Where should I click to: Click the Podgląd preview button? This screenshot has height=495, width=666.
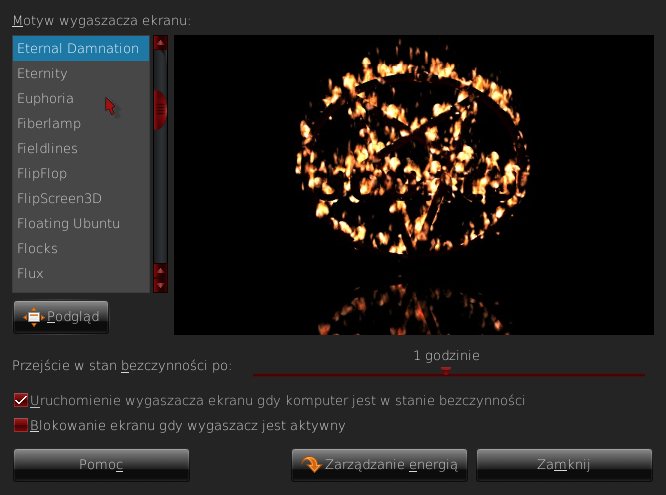61,317
